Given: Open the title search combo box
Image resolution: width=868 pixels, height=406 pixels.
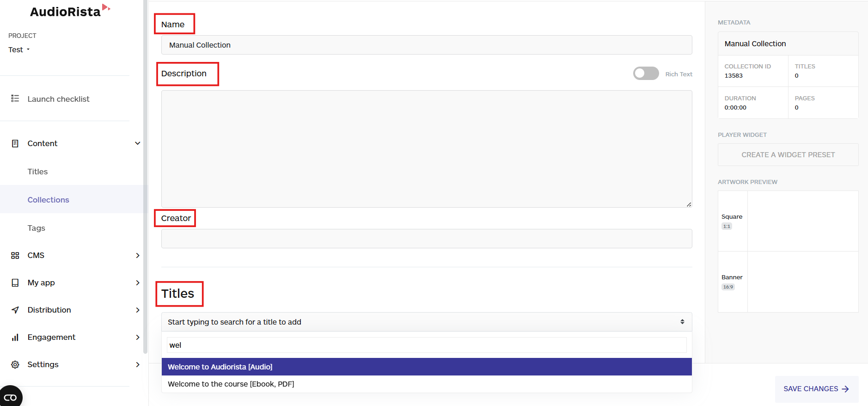Looking at the screenshot, I should coord(426,322).
